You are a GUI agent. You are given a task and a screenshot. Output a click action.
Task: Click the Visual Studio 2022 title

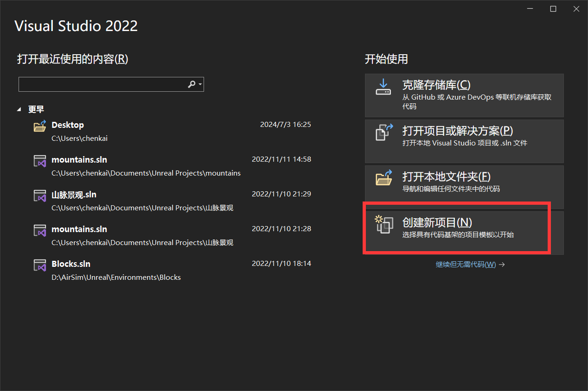tap(76, 26)
